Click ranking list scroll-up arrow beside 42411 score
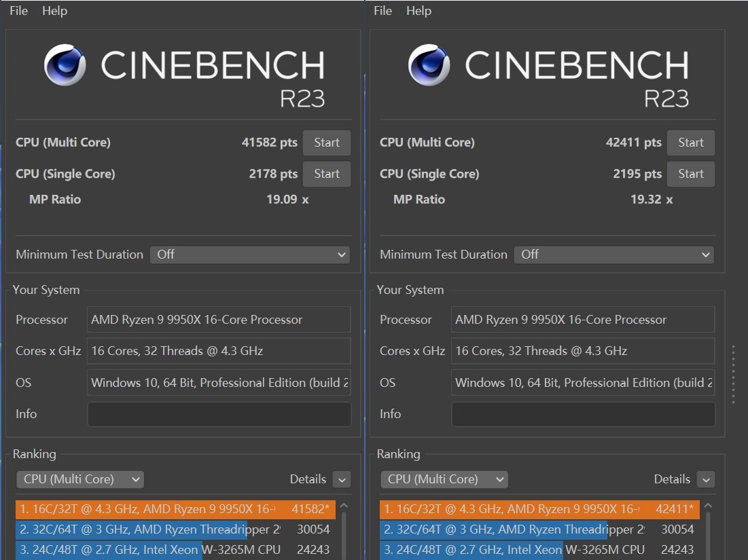 [x=708, y=506]
